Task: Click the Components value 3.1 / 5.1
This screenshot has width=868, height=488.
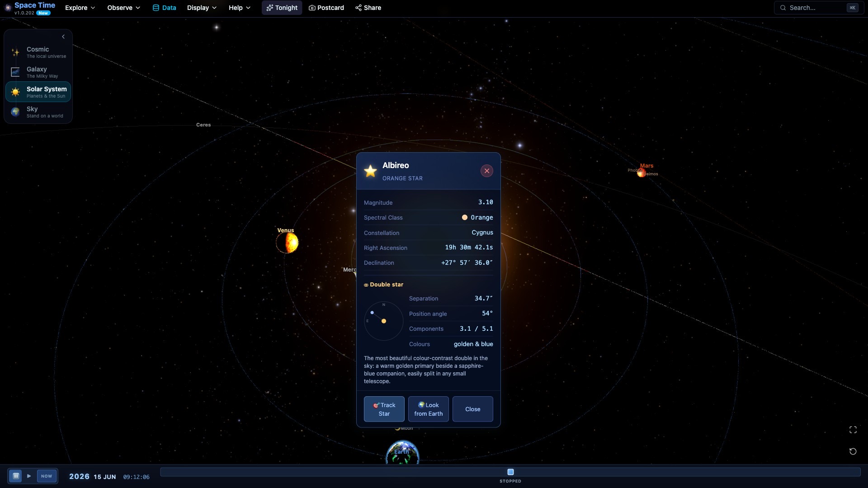Action: 476,328
